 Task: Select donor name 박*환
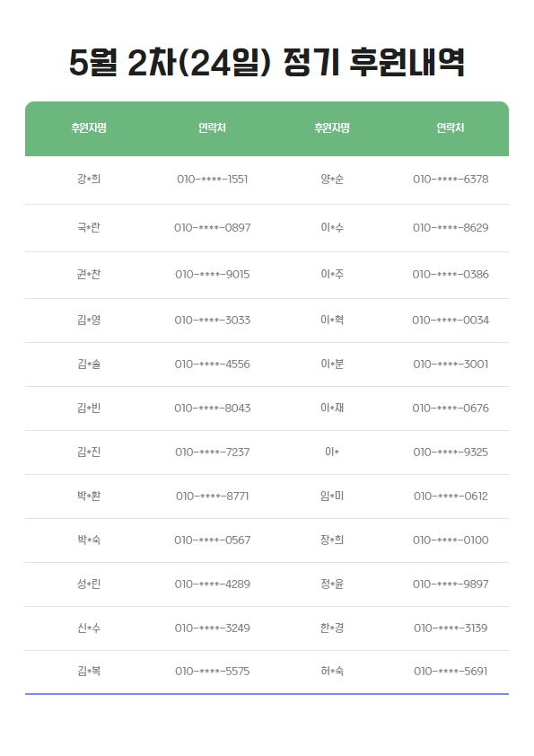[89, 496]
